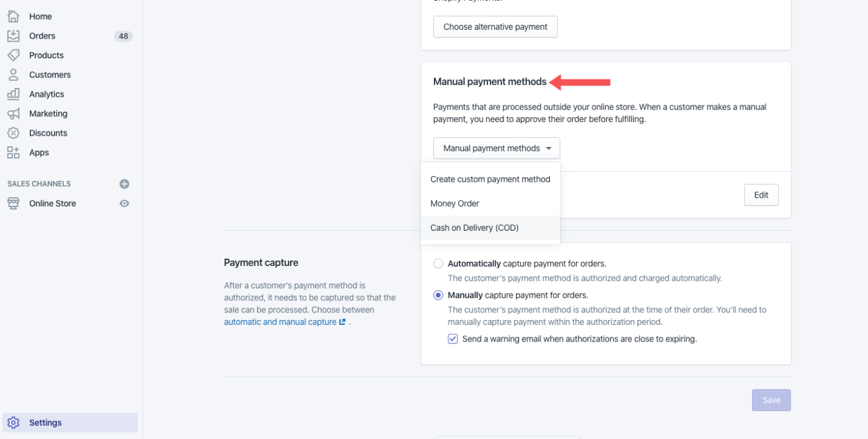Select the Products tag icon
Image resolution: width=868 pixels, height=439 pixels.
[13, 55]
